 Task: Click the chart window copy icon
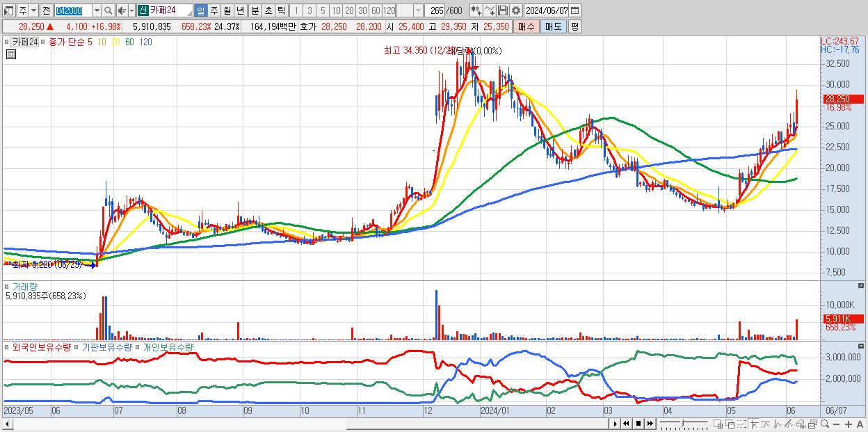pyautogui.click(x=812, y=424)
